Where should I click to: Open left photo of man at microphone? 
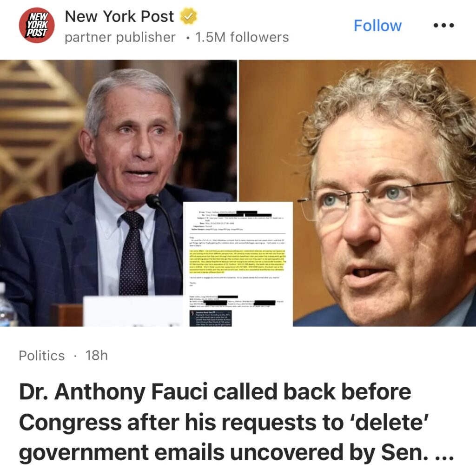click(119, 193)
